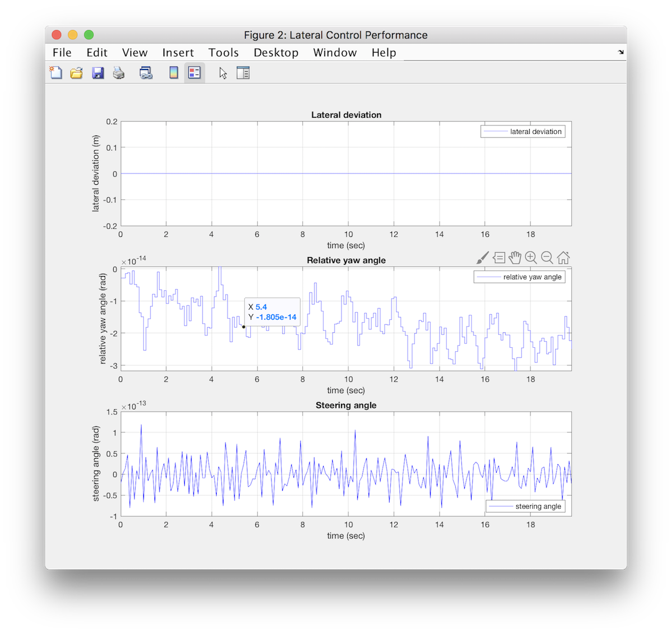
Task: Click the relative yaw angle (rad) y-axis label
Action: coord(102,319)
